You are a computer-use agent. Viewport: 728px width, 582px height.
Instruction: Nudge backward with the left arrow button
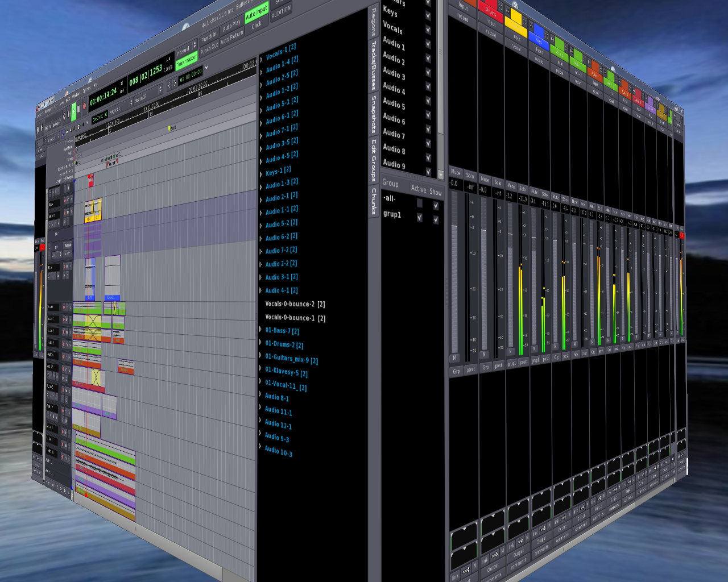pyautogui.click(x=169, y=85)
